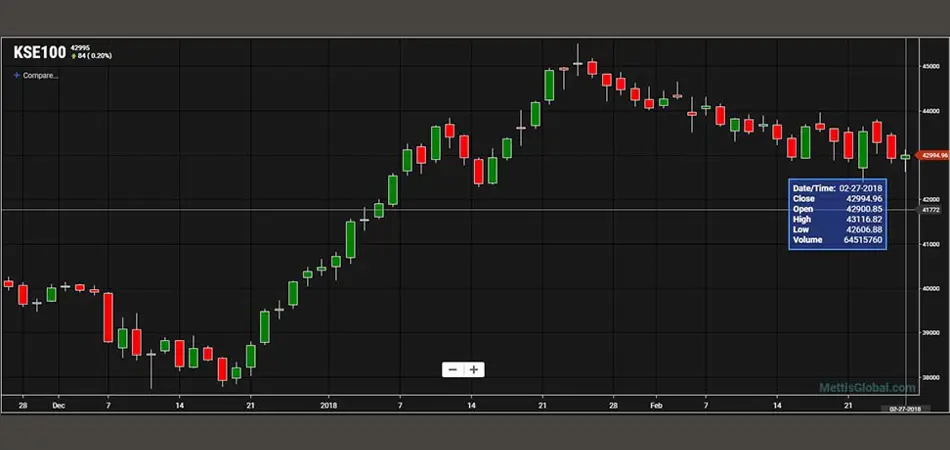Image resolution: width=950 pixels, height=450 pixels.
Task: Click the 41000 price axis label
Action: coord(931,244)
